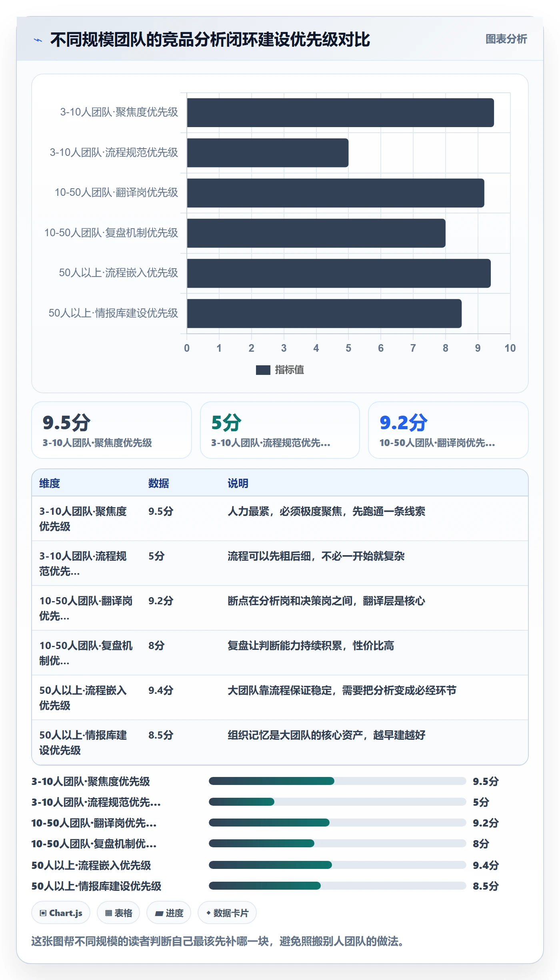Click progress bar for 50人以上·流程嵌入优先级
Image resolution: width=560 pixels, height=980 pixels.
(x=338, y=865)
